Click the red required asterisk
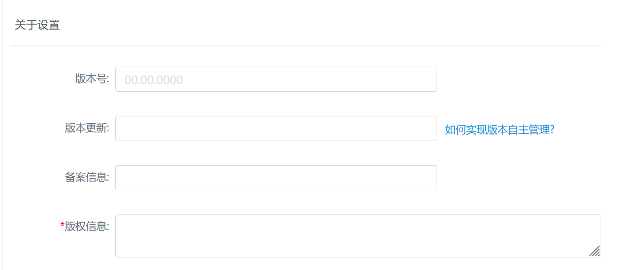 (x=62, y=226)
